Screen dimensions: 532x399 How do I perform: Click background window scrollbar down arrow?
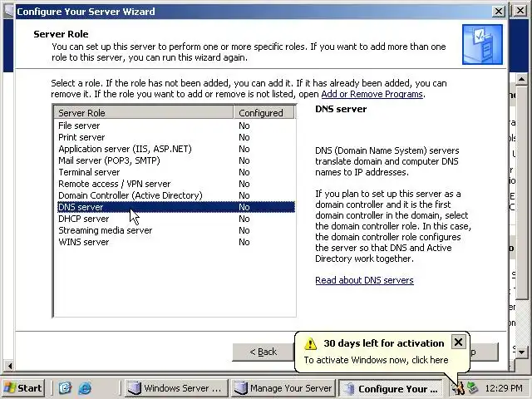pyautogui.click(x=521, y=352)
